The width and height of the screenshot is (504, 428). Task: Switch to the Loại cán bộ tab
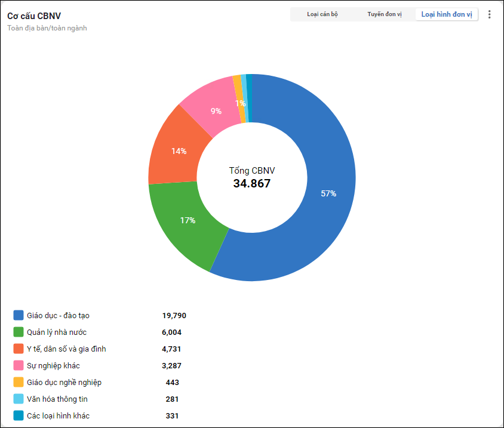tap(322, 14)
